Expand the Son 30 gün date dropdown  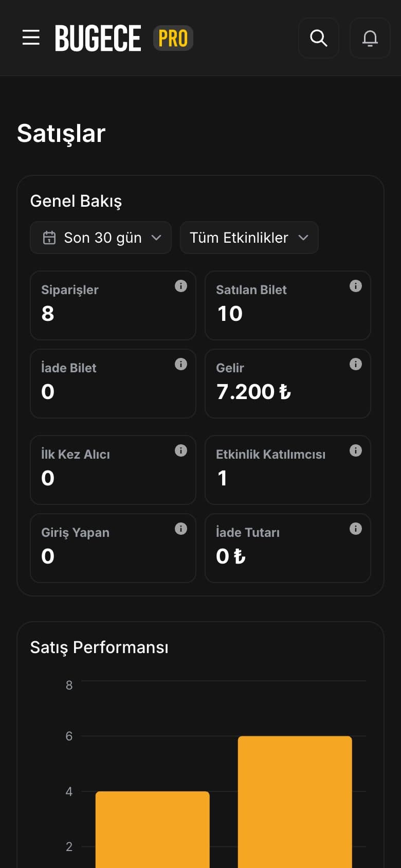click(101, 238)
